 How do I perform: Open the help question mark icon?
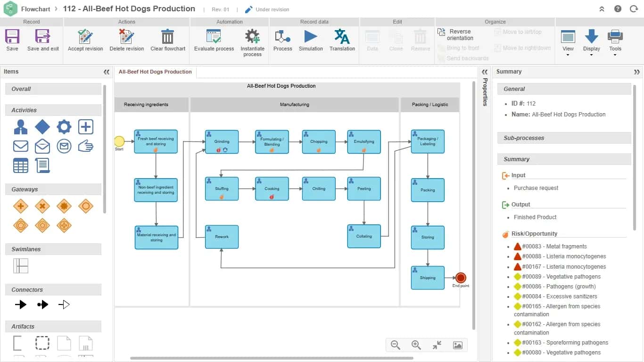618,9
